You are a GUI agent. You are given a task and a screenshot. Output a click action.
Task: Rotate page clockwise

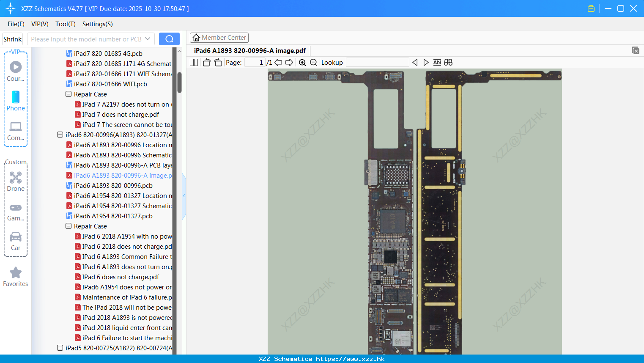click(218, 62)
